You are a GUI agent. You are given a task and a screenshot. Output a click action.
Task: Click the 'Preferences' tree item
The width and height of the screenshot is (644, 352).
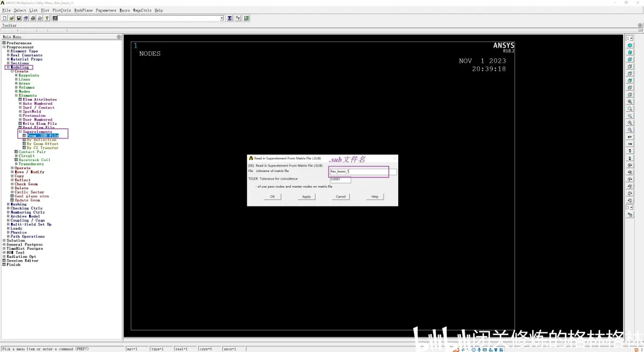point(19,43)
